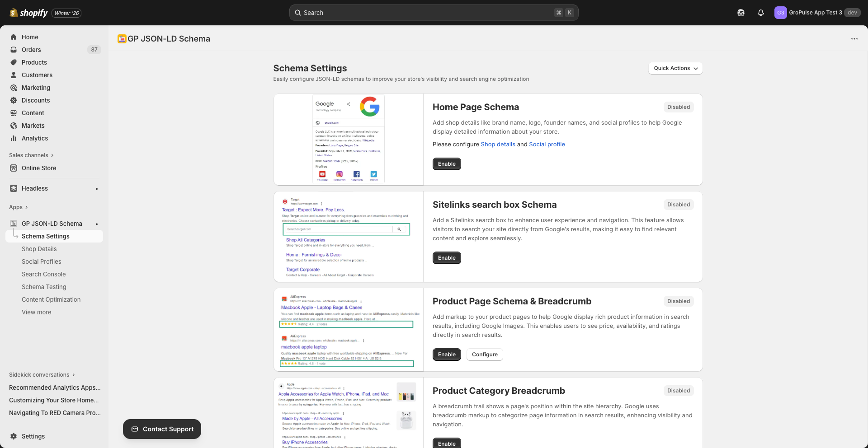Image resolution: width=868 pixels, height=448 pixels.
Task: Select the Content icon in sidebar
Action: pos(14,113)
